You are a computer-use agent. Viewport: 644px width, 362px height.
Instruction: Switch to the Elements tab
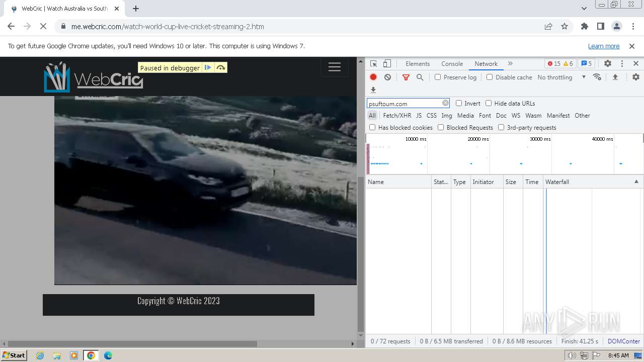(x=418, y=63)
